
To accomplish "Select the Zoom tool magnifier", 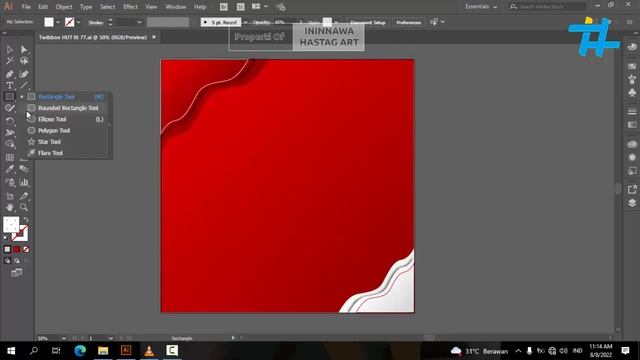I will tap(24, 207).
